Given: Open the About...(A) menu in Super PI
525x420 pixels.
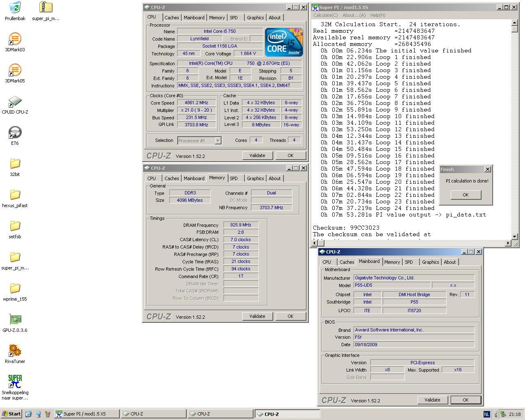Looking at the screenshot, I should (x=354, y=15).
